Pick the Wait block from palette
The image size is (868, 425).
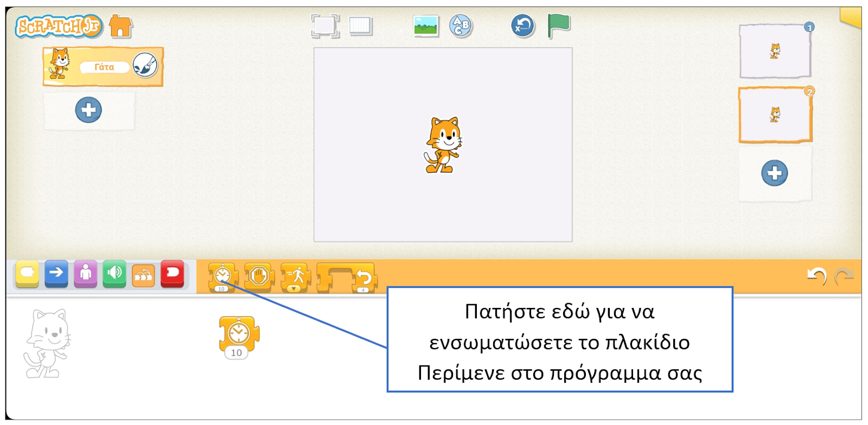click(x=223, y=276)
